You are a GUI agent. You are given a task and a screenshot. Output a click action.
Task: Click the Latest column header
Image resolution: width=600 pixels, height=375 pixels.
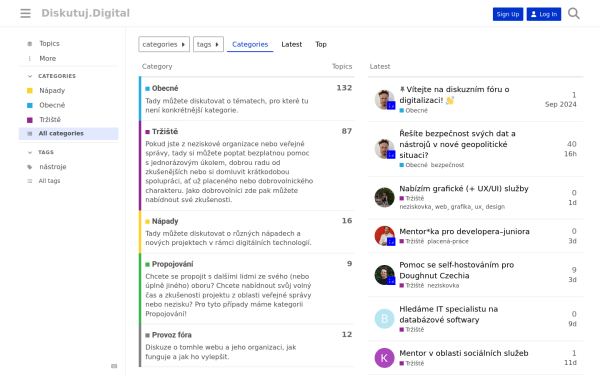pos(380,67)
